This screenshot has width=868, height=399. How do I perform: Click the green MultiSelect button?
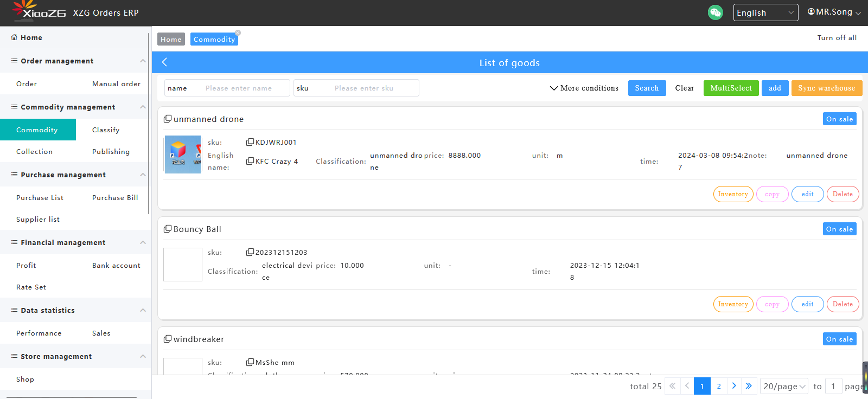click(731, 88)
